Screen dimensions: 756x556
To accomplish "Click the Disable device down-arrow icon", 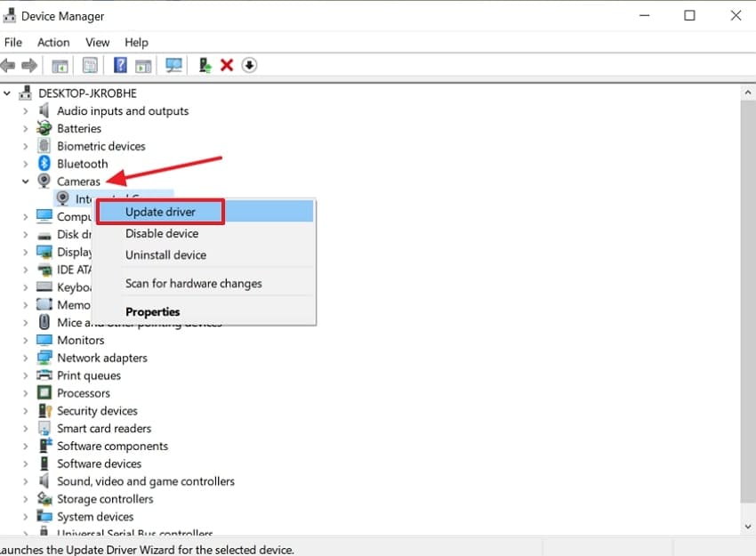I will (x=249, y=65).
